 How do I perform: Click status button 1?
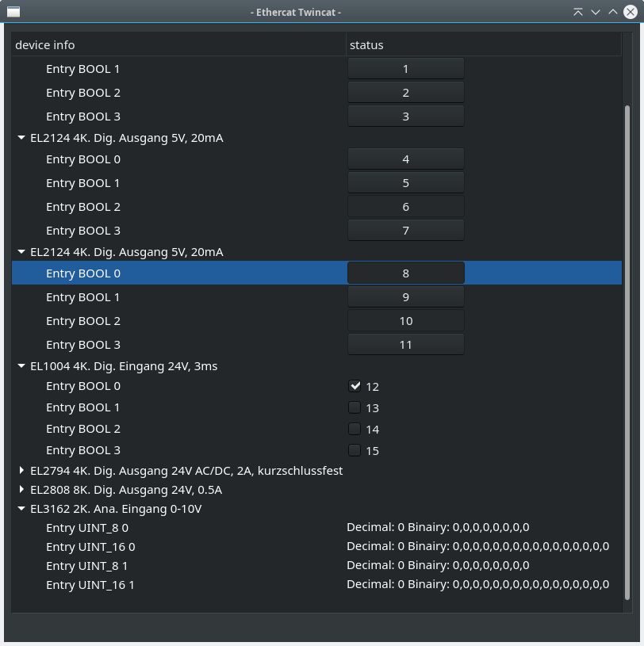click(x=406, y=68)
